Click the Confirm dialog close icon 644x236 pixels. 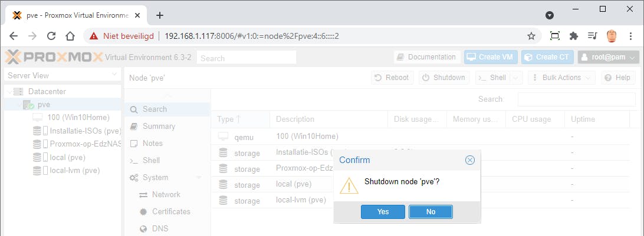pyautogui.click(x=469, y=160)
